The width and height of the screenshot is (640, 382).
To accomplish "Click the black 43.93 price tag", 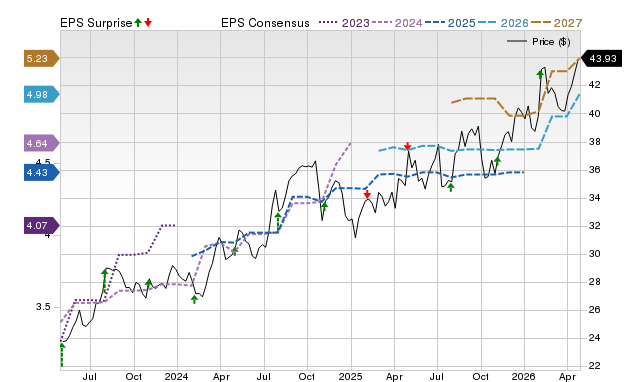I will [x=601, y=58].
